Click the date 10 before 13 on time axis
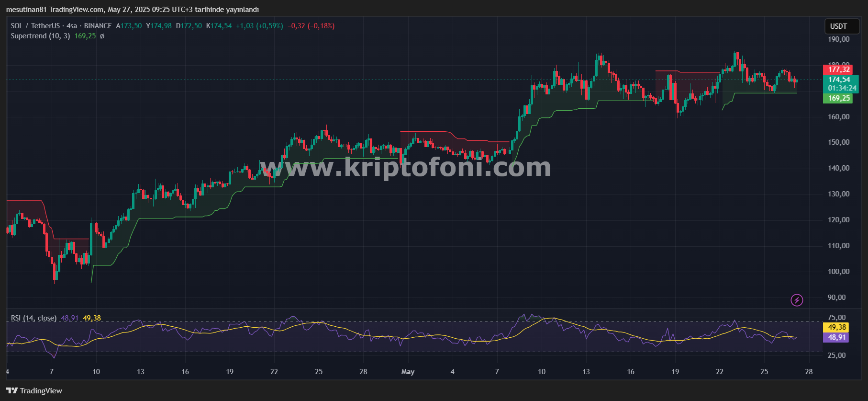The width and height of the screenshot is (868, 401). (x=96, y=372)
